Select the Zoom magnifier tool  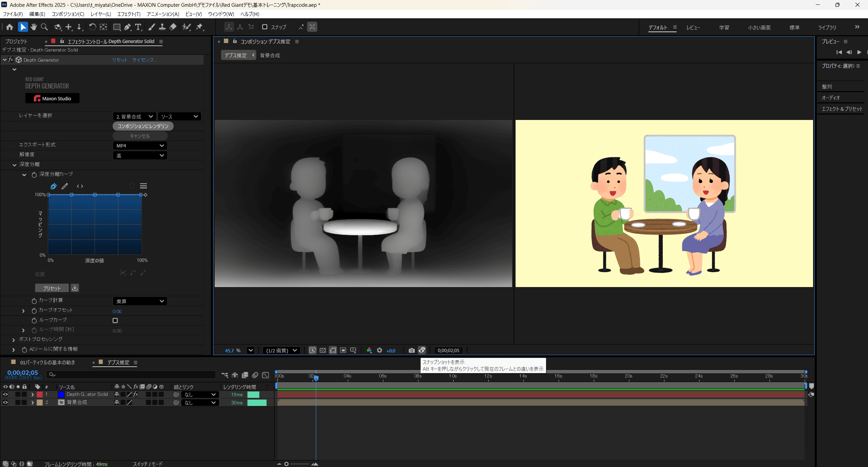click(x=44, y=27)
